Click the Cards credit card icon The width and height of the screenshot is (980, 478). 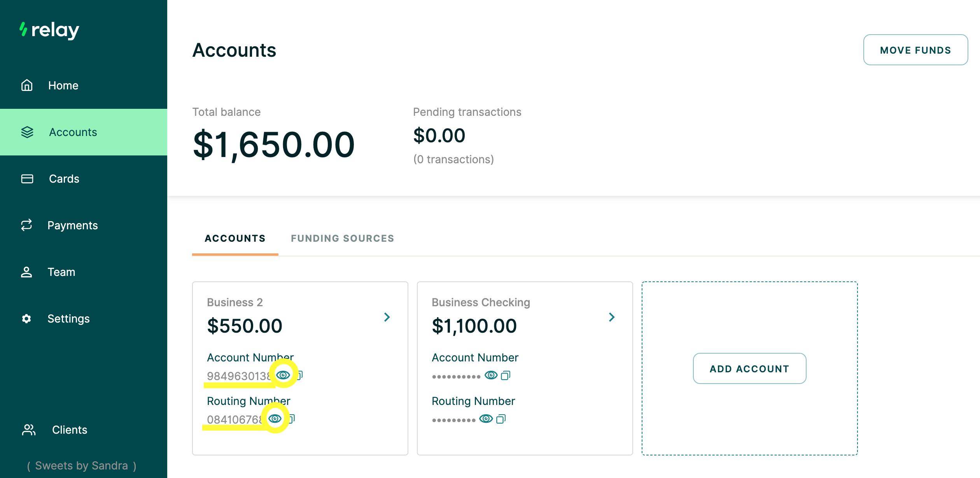point(27,179)
